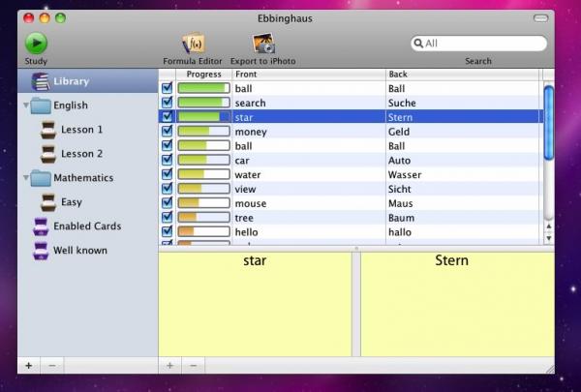The height and width of the screenshot is (392, 581).
Task: Uncheck the car card checkbox
Action: tap(168, 160)
